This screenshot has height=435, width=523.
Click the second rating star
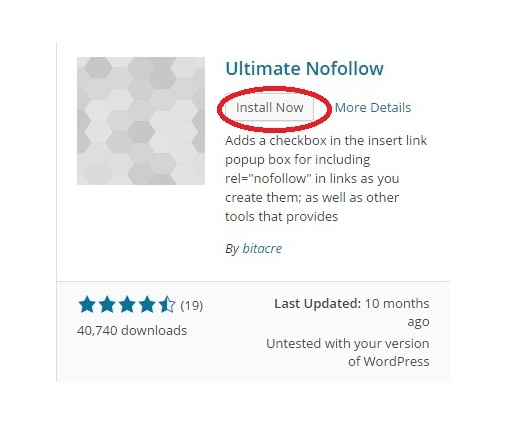(107, 305)
